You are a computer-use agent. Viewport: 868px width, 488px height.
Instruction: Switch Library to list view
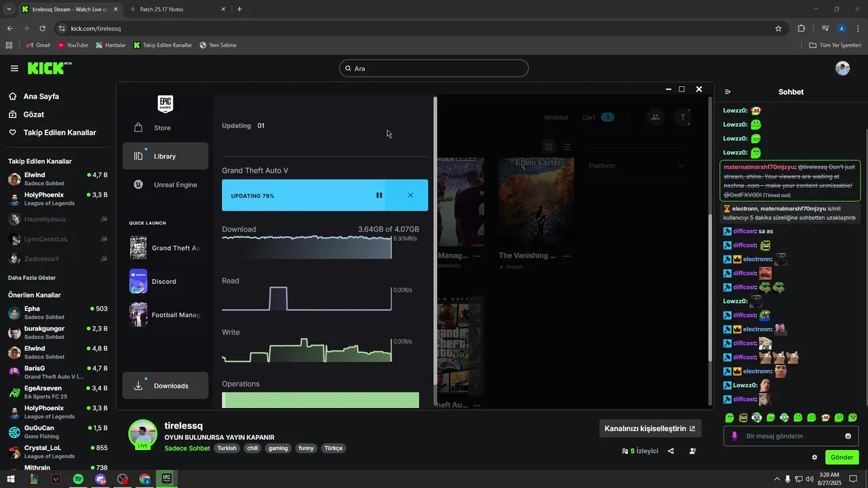[x=566, y=147]
